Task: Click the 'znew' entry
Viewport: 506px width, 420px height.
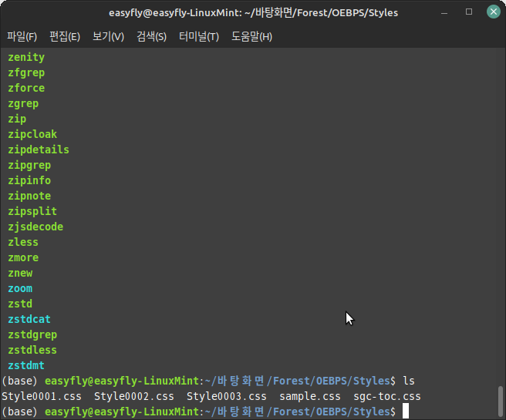Action: pyautogui.click(x=20, y=274)
